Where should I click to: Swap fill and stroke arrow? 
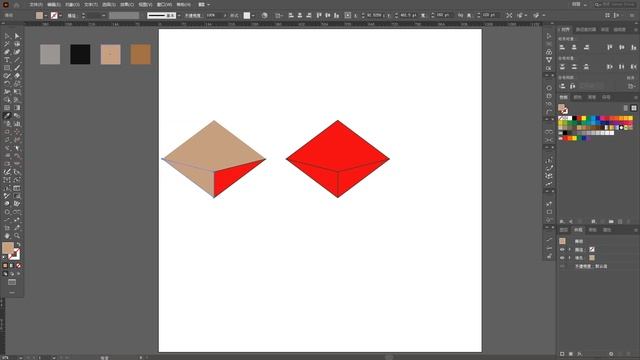click(18, 244)
